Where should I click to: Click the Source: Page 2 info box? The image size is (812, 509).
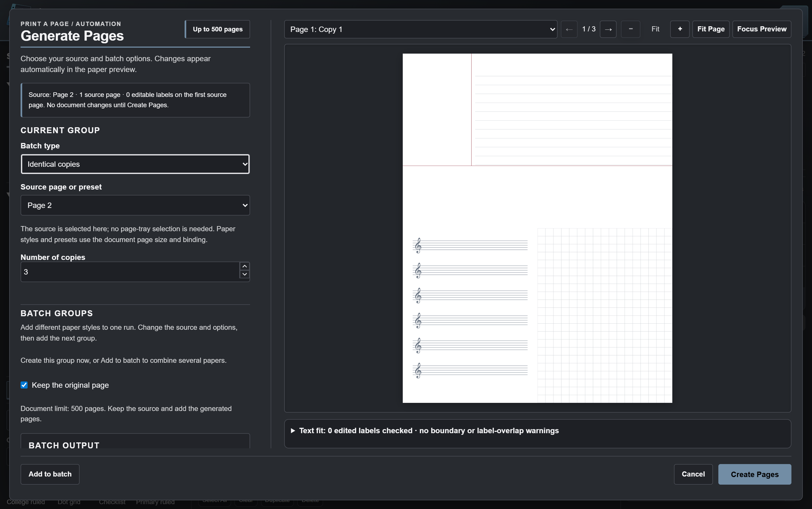click(x=135, y=100)
